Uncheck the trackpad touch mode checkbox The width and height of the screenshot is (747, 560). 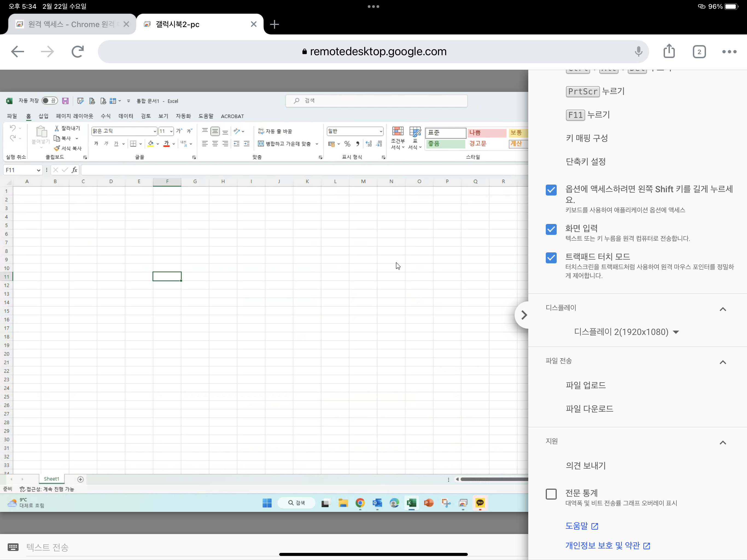coord(551,258)
